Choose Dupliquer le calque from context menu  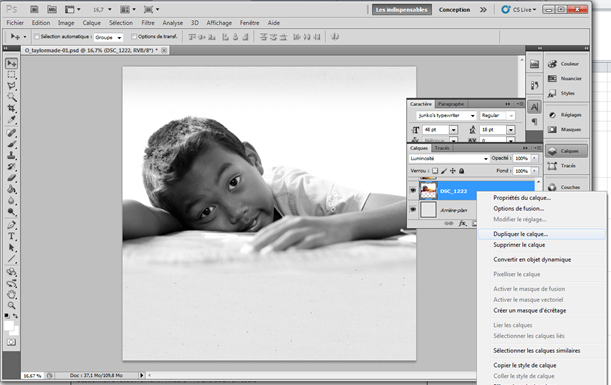(x=542, y=234)
